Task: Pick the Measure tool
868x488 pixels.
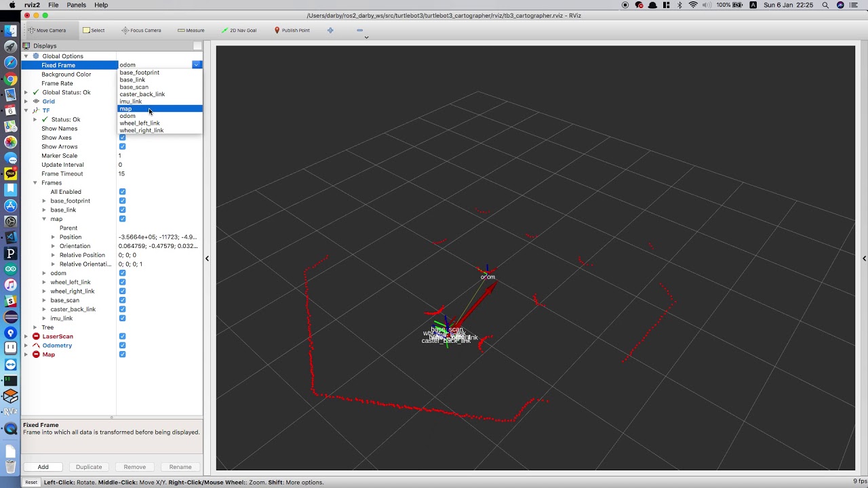Action: [191, 30]
